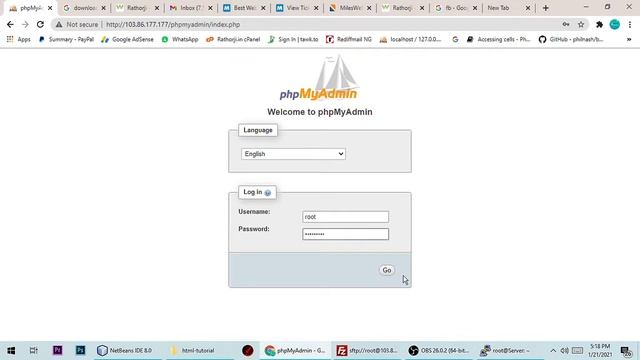Show hidden system tray icons
The width and height of the screenshot is (640, 360).
click(x=553, y=351)
